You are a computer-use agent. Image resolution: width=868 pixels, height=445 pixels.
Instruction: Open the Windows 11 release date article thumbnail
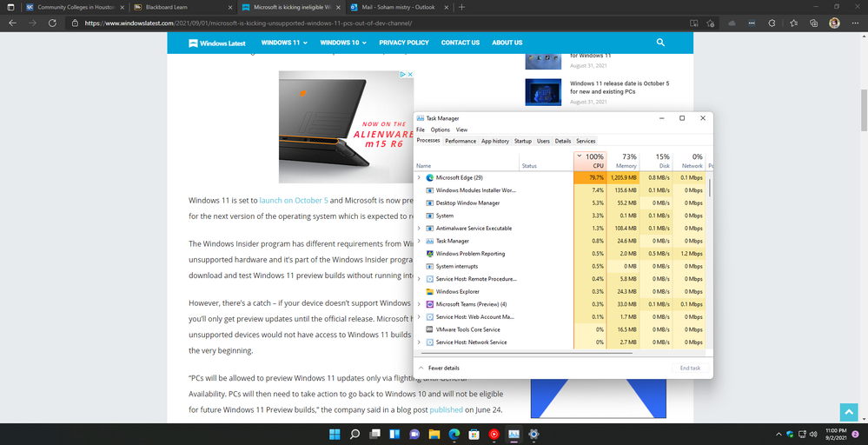pos(543,91)
